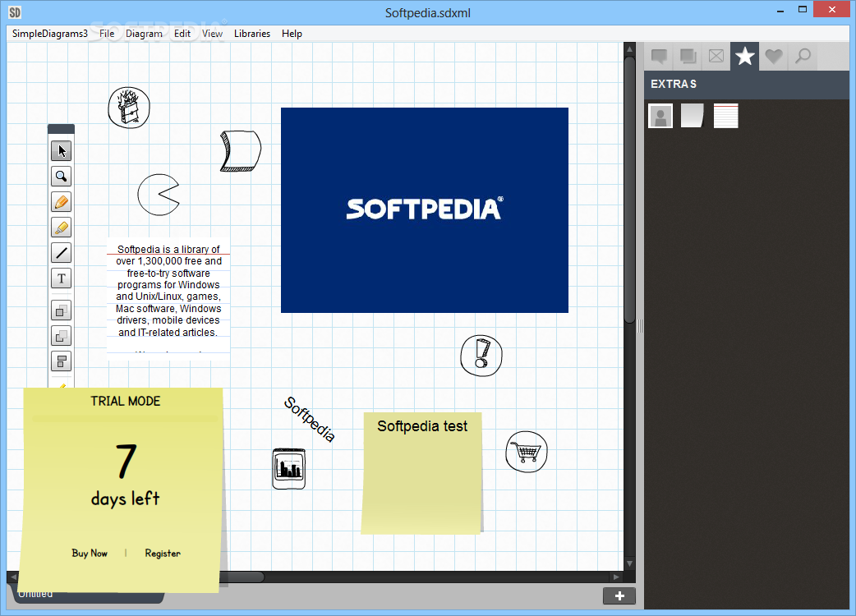Click the library panel splitter handle
This screenshot has height=616, width=856.
640,326
